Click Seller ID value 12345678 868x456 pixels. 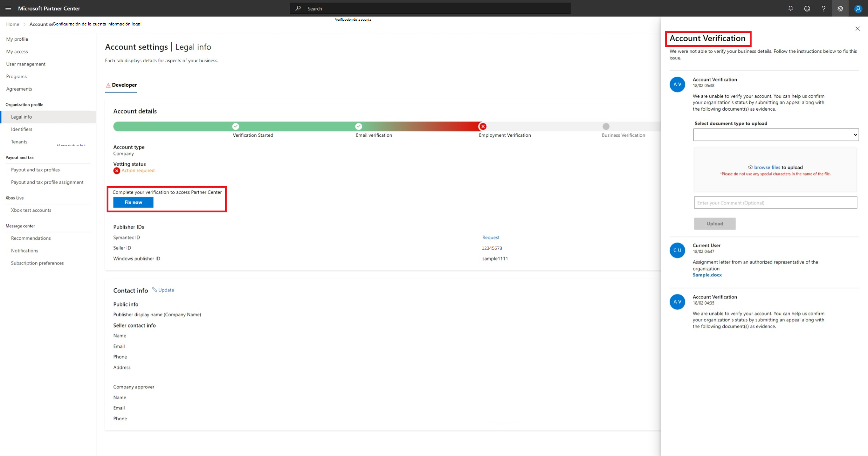pyautogui.click(x=491, y=248)
